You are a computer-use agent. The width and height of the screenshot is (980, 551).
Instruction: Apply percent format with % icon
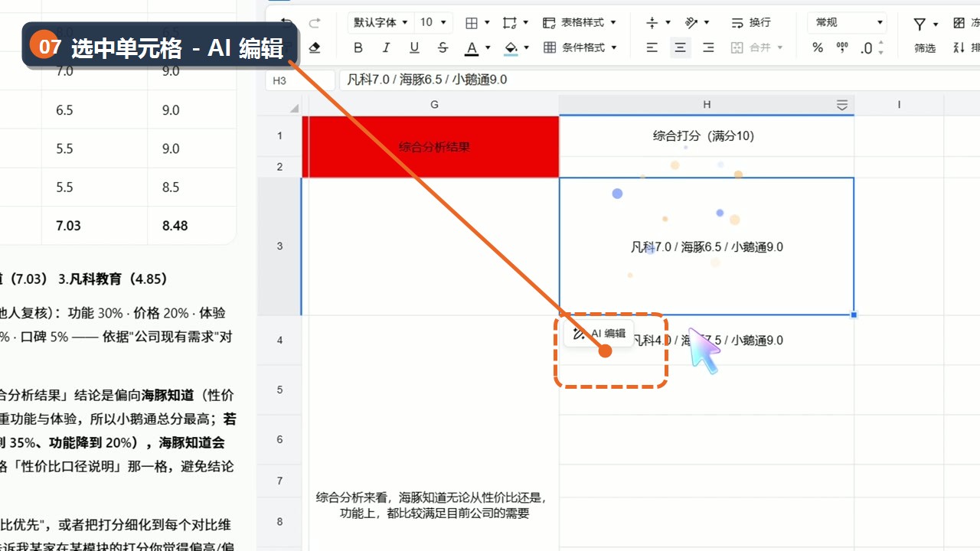[x=818, y=47]
